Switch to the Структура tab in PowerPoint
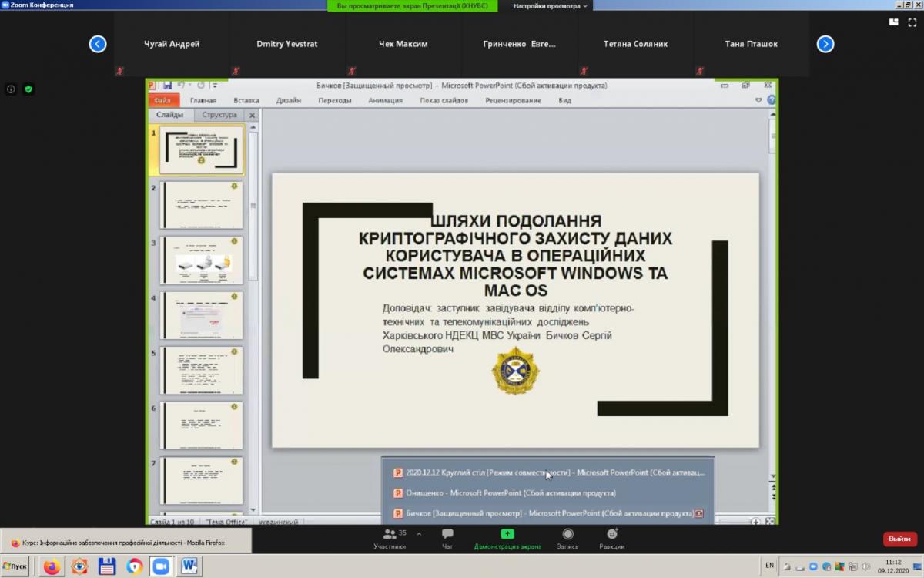The image size is (924, 578). point(219,116)
